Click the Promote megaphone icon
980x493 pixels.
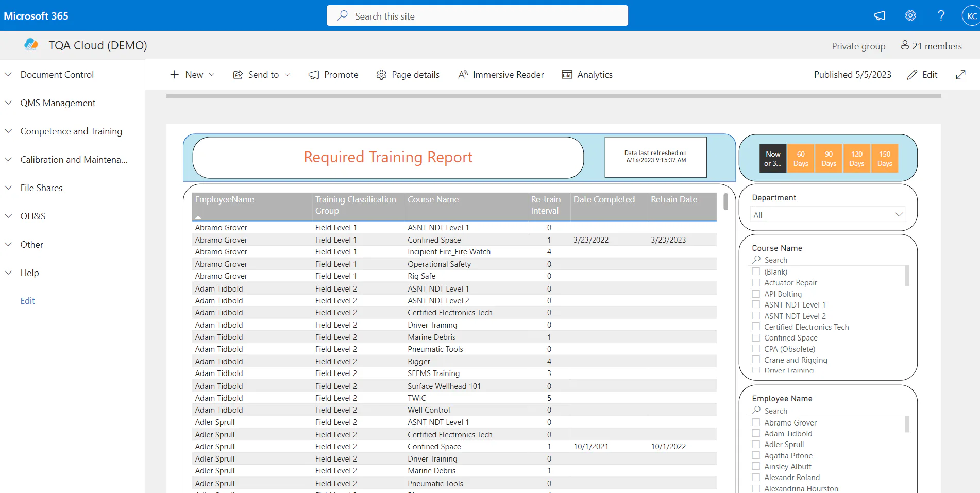314,75
